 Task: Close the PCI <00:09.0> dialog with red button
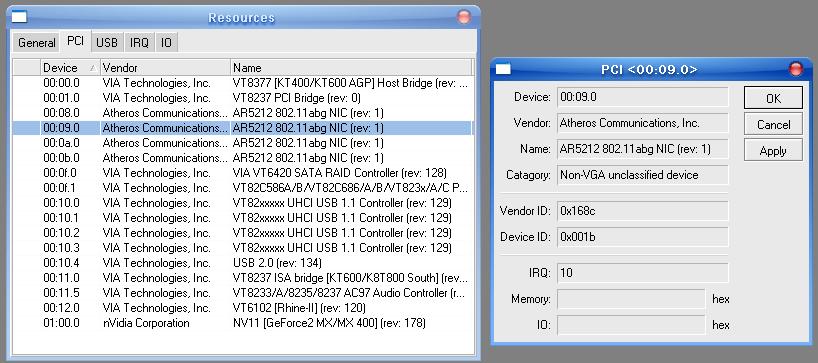(x=796, y=69)
